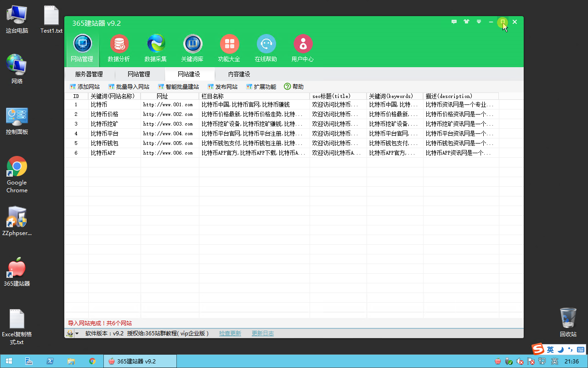Screen dimensions: 588x368
Task: Open the Windows Start button
Action: coord(9,361)
